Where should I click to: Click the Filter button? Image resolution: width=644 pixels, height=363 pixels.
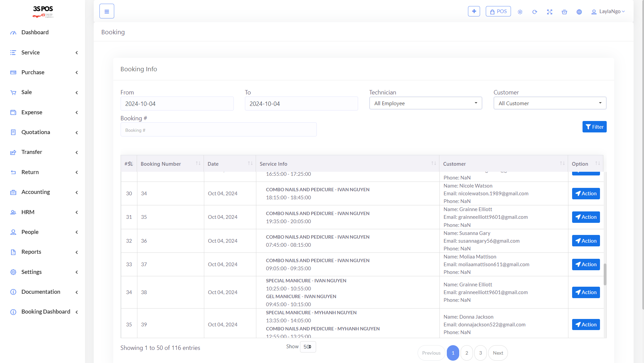tap(594, 127)
